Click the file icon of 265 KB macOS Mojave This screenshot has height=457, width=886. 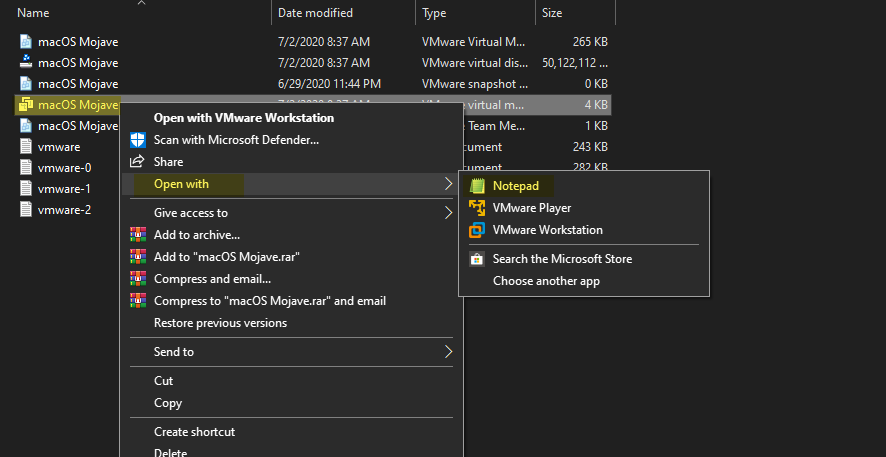tap(26, 42)
